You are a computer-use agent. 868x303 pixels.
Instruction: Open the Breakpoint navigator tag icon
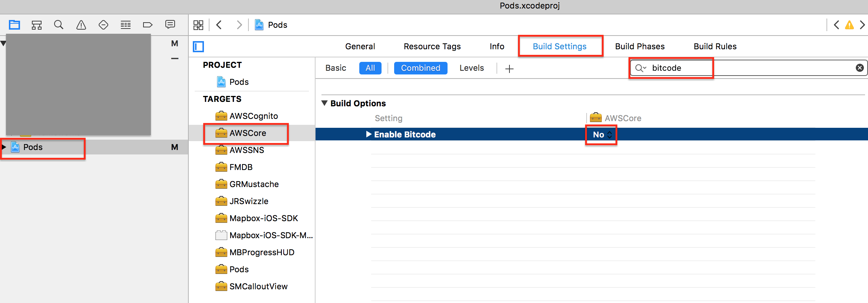[148, 25]
